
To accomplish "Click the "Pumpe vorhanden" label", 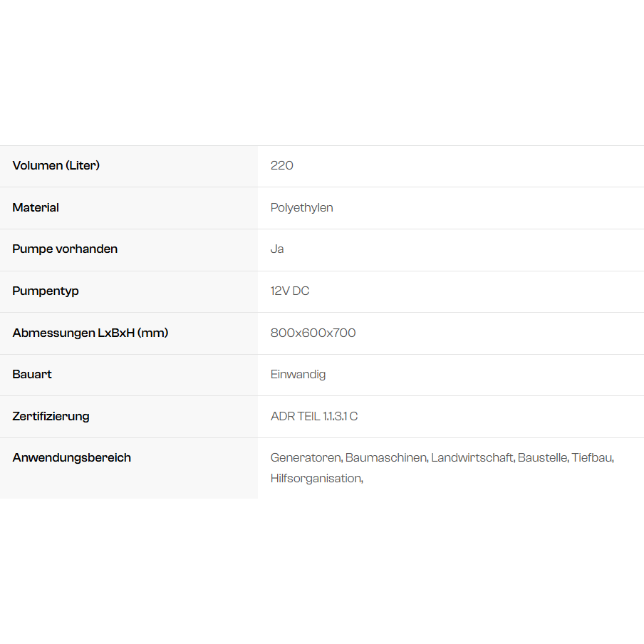I will 65,249.
